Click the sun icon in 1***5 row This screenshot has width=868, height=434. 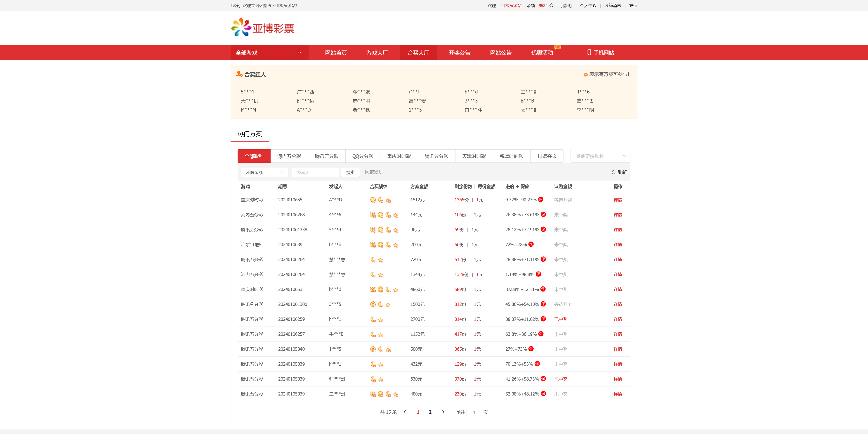(x=373, y=349)
